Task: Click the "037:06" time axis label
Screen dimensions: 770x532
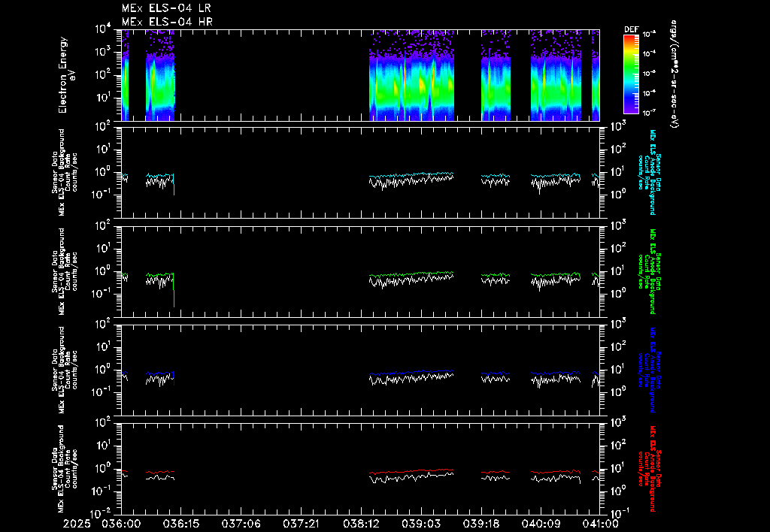Action: [x=241, y=524]
